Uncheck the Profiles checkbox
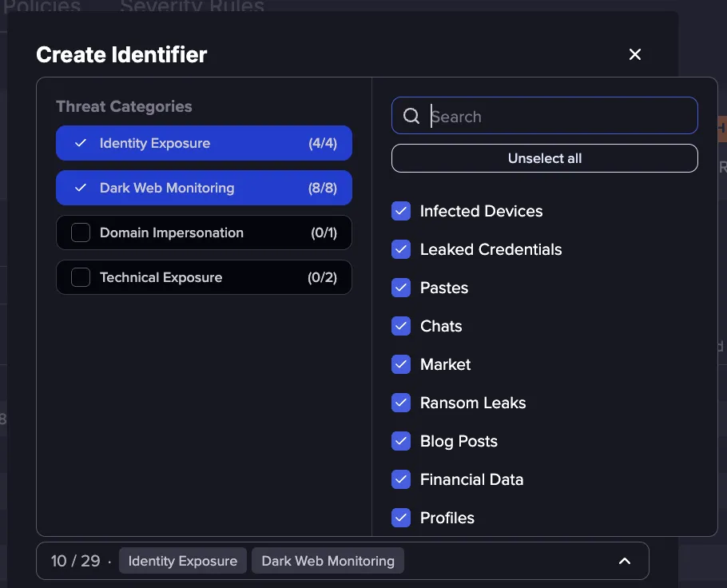Image resolution: width=727 pixels, height=588 pixels. (x=401, y=518)
